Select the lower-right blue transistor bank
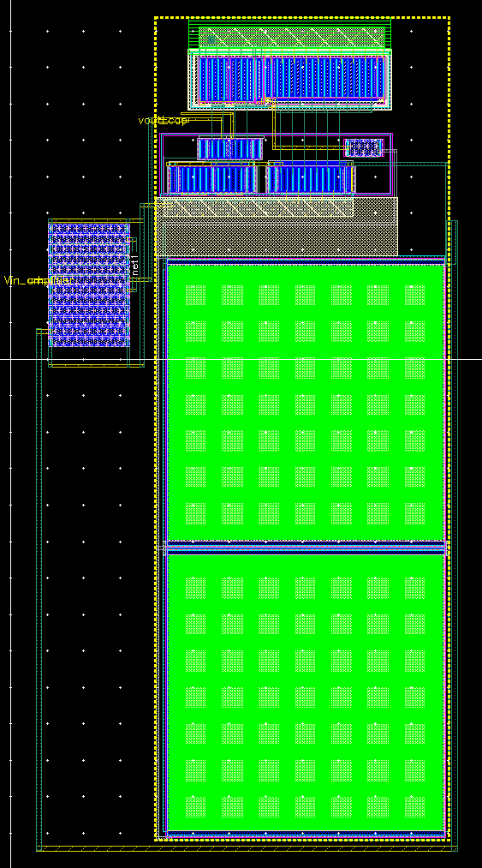482x868 pixels. click(x=311, y=179)
